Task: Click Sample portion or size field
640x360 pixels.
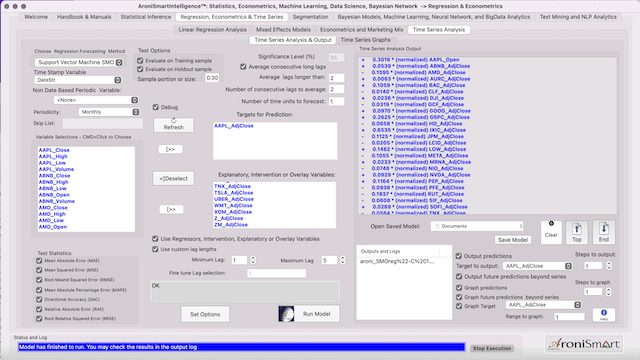Action: [x=212, y=78]
